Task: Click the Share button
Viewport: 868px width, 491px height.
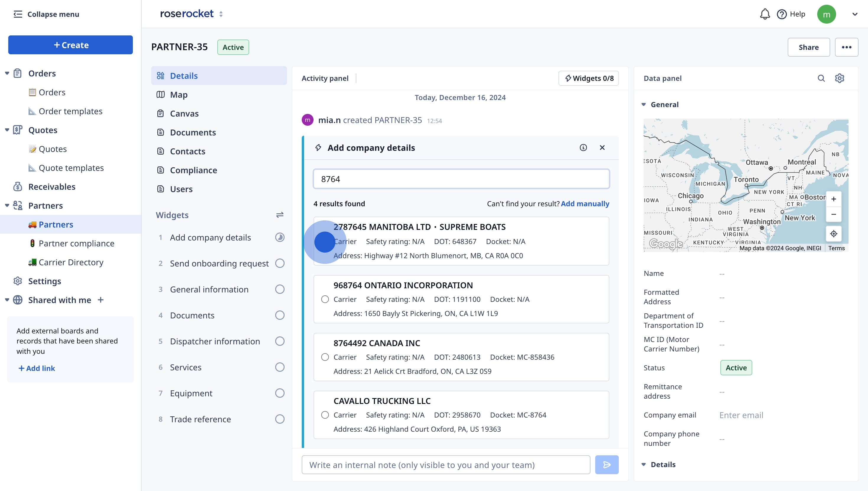Action: pyautogui.click(x=808, y=47)
